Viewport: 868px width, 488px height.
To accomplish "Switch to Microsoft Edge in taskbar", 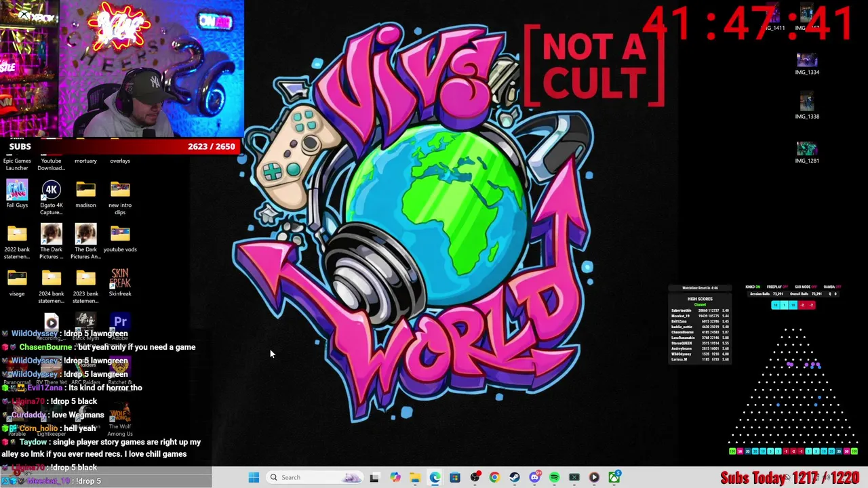I will tap(435, 477).
